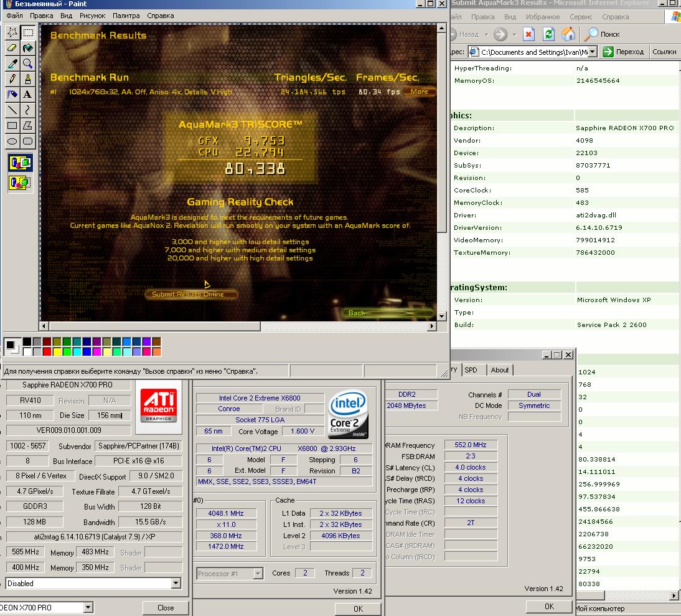Open the Processor #1 dropdown in CPU-Z
This screenshot has width=681, height=616.
click(258, 574)
